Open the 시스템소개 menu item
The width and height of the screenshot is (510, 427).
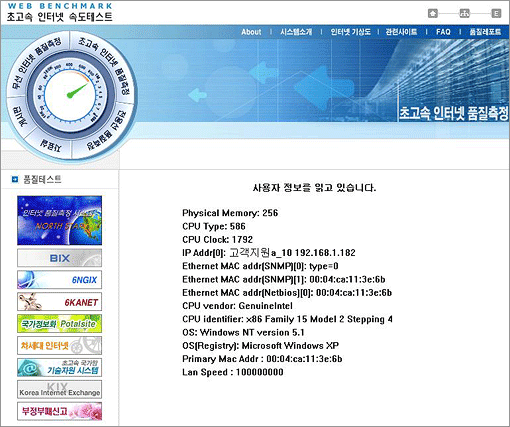(296, 32)
